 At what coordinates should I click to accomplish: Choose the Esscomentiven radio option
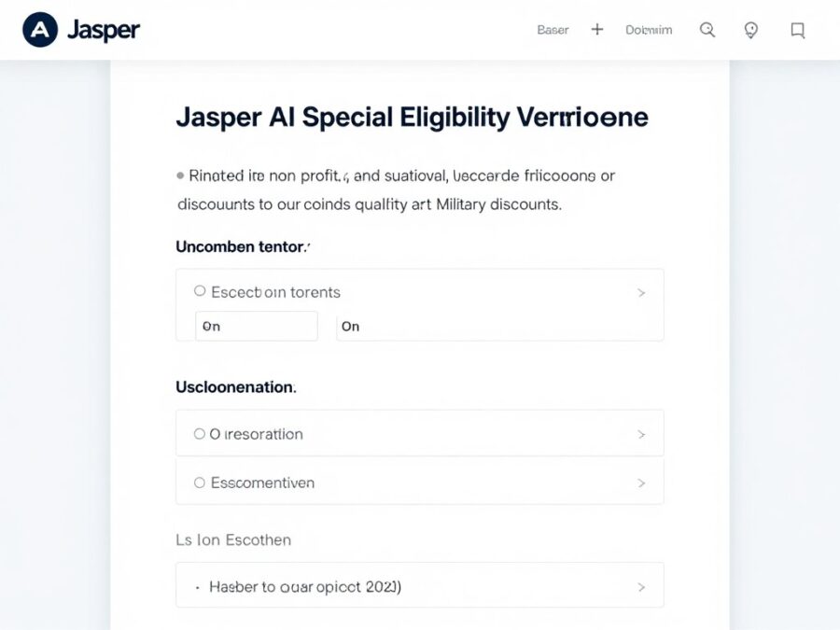(x=199, y=483)
